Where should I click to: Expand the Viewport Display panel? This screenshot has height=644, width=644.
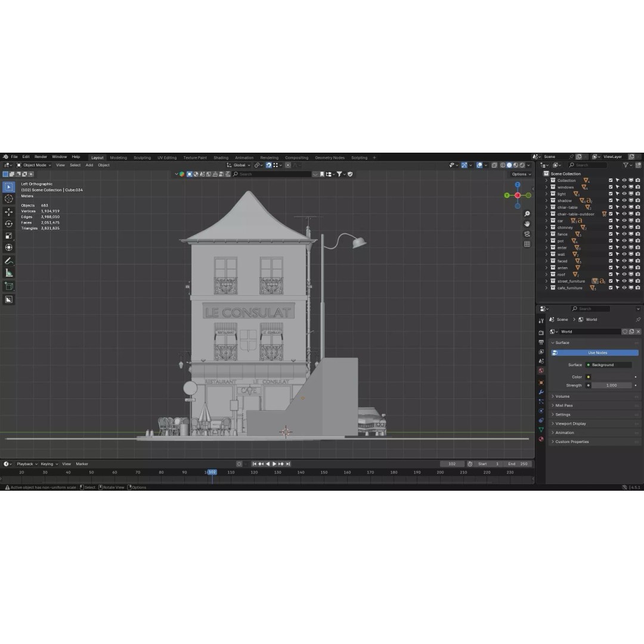coord(595,423)
